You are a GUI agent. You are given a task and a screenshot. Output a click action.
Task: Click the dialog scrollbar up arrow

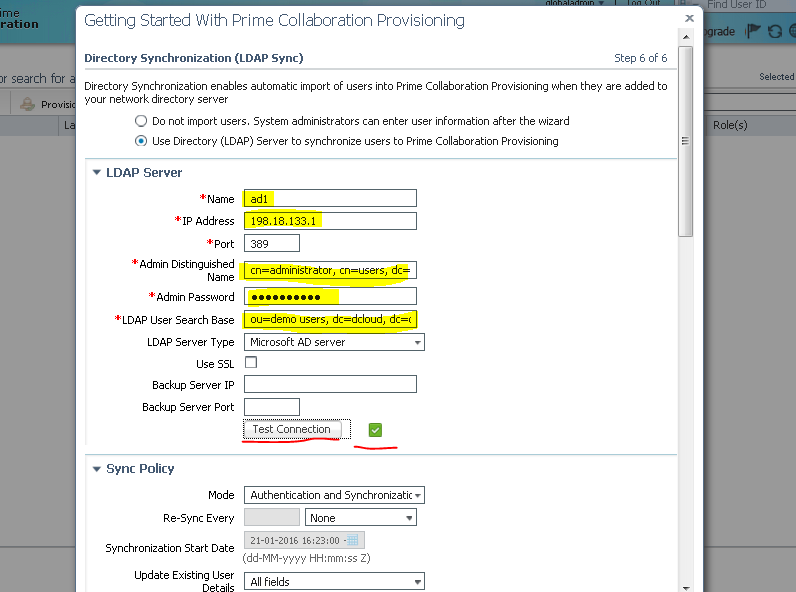(686, 37)
